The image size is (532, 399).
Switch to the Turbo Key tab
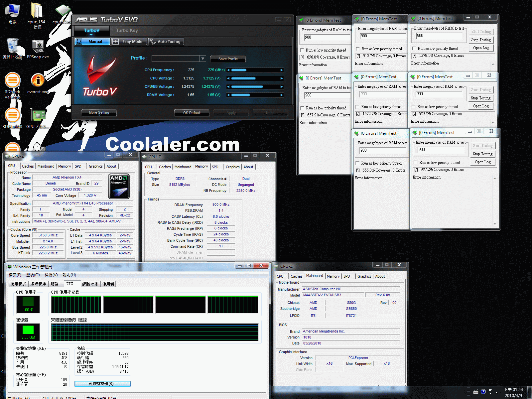pos(127,30)
